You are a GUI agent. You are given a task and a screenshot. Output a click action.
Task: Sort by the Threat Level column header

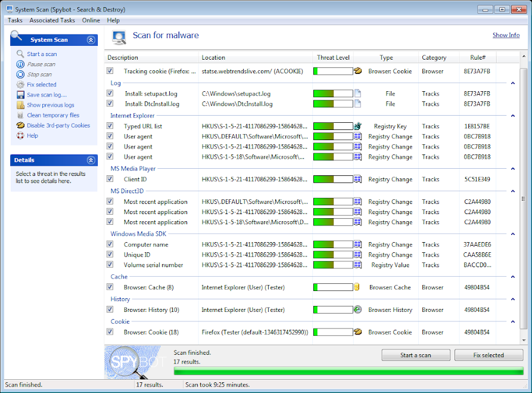click(333, 57)
